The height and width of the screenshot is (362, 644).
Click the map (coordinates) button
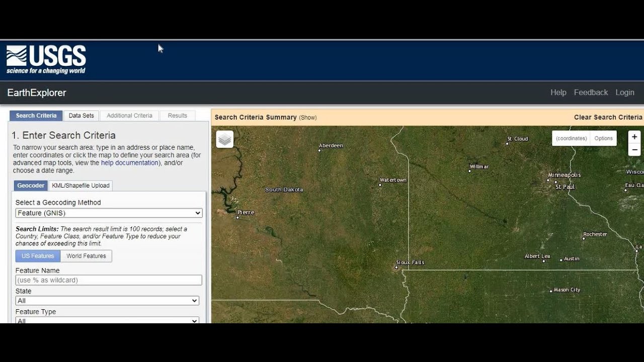[x=571, y=138]
